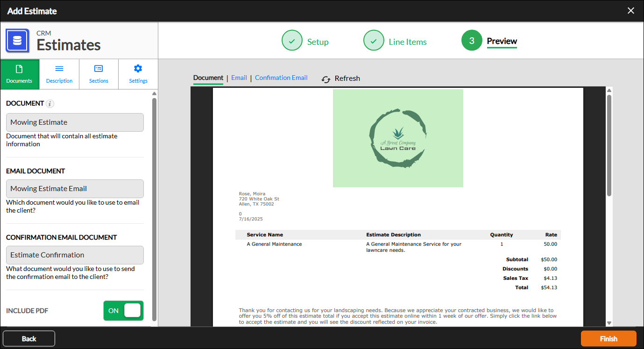Go to the Setup step checkmark

[292, 41]
